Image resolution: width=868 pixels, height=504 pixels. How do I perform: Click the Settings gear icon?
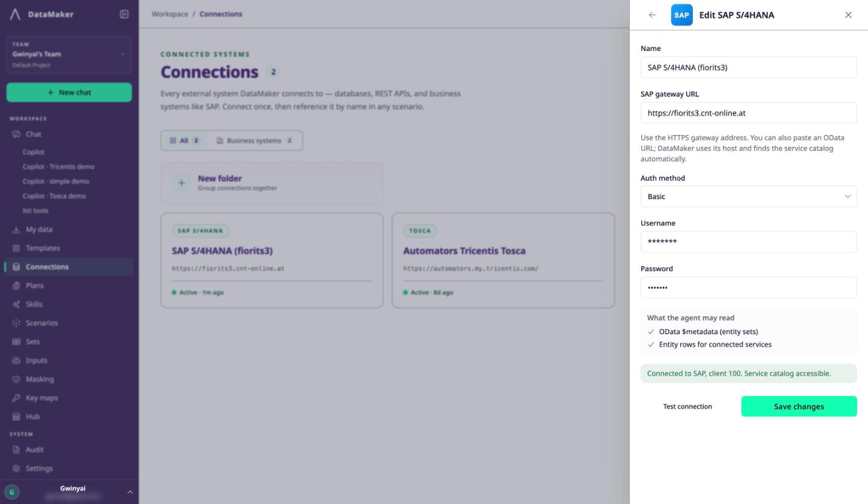click(x=16, y=469)
